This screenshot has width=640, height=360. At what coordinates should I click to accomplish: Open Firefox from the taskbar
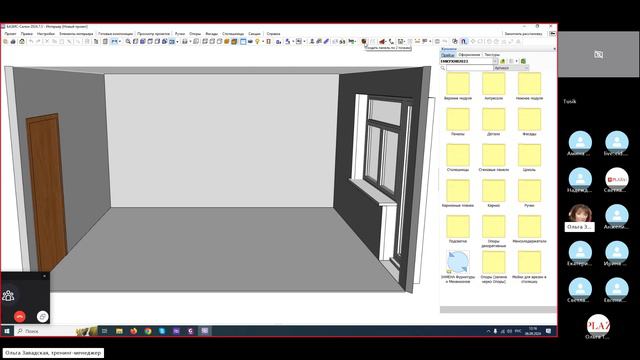(133, 331)
